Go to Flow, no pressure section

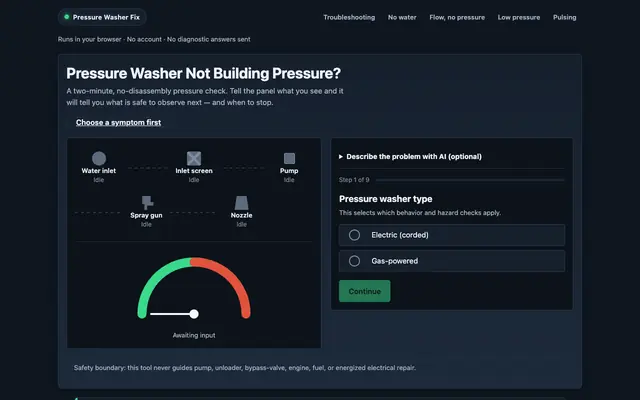[x=457, y=17]
